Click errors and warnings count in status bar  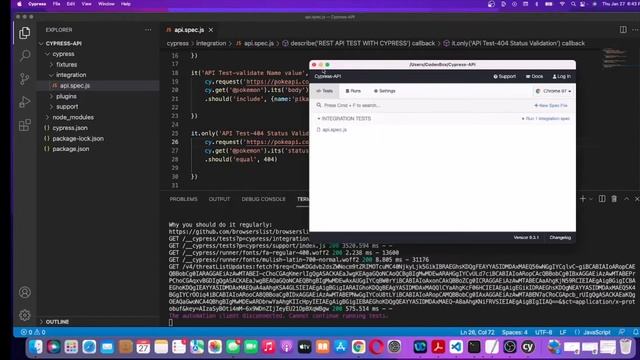point(33,332)
